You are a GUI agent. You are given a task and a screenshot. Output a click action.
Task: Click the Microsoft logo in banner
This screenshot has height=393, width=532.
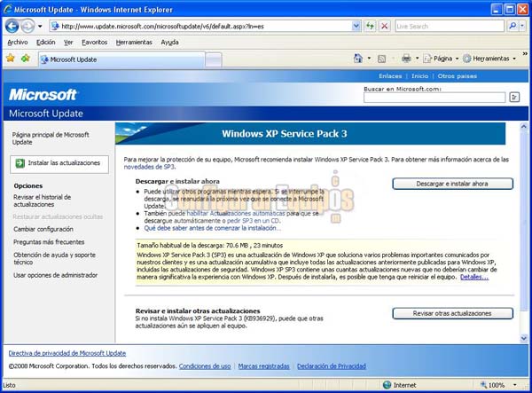[x=43, y=95]
